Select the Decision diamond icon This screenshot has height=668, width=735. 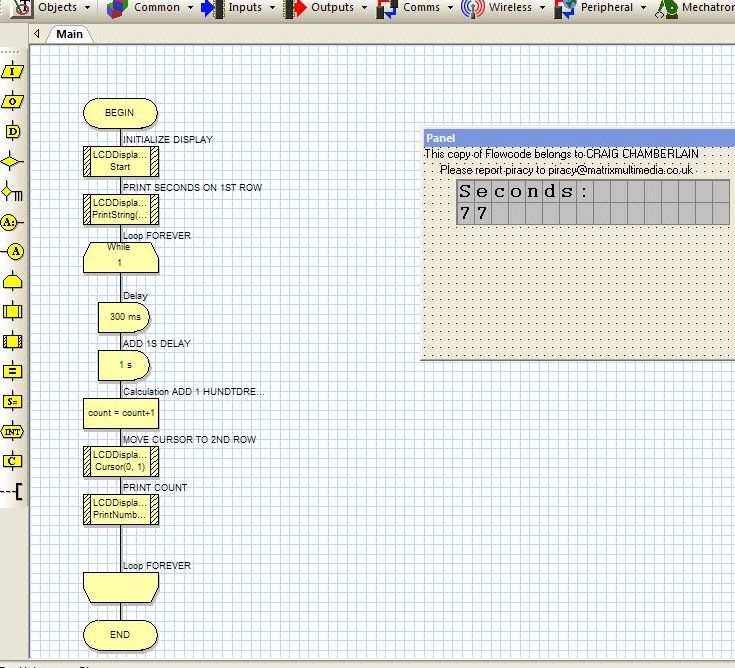tap(11, 162)
